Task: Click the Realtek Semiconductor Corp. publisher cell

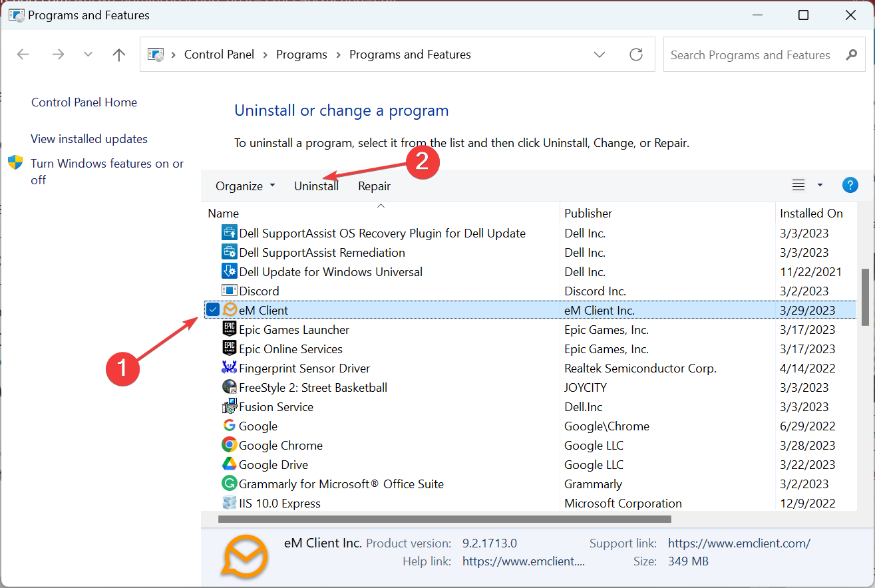Action: 640,368
